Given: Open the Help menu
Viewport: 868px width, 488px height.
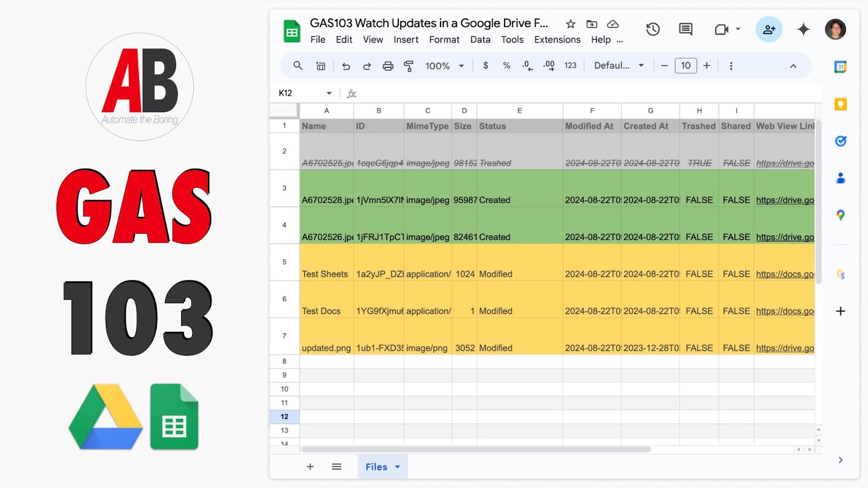Looking at the screenshot, I should 601,40.
